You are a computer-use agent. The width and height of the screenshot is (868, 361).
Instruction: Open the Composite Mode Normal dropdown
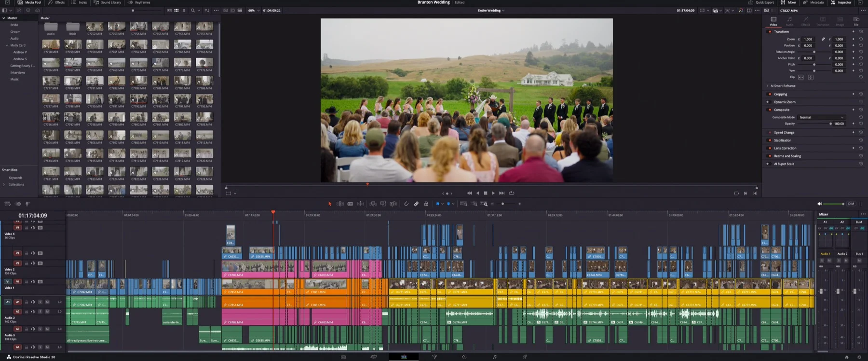(821, 117)
